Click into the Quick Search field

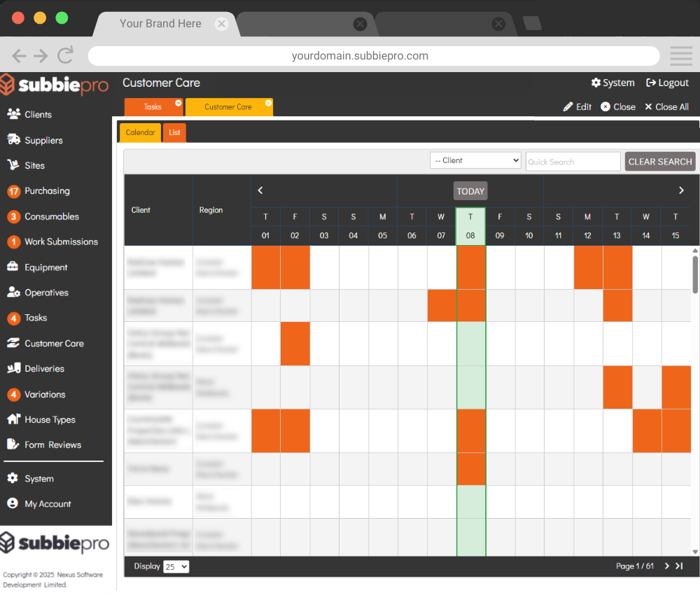(573, 162)
